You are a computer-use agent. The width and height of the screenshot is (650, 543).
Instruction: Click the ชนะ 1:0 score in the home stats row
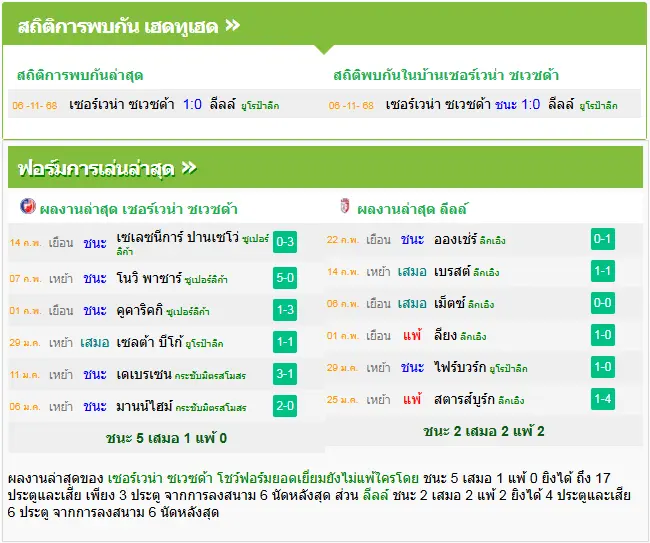518,104
